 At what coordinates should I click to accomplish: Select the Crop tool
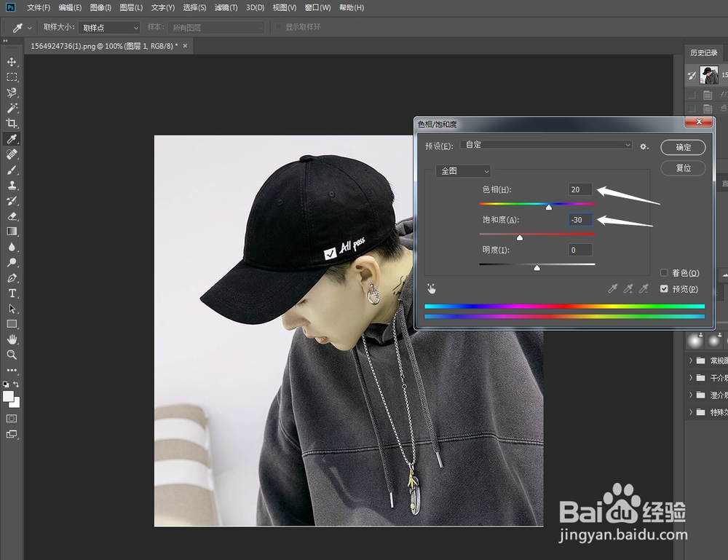click(12, 124)
